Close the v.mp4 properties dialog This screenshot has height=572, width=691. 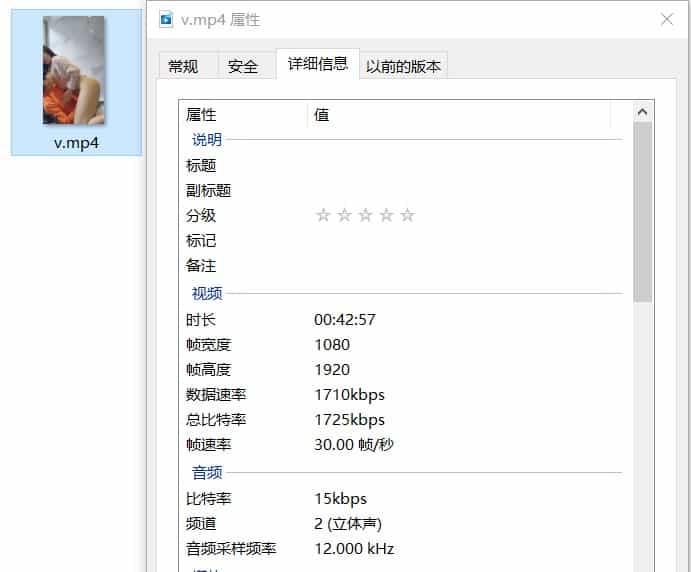tap(667, 20)
